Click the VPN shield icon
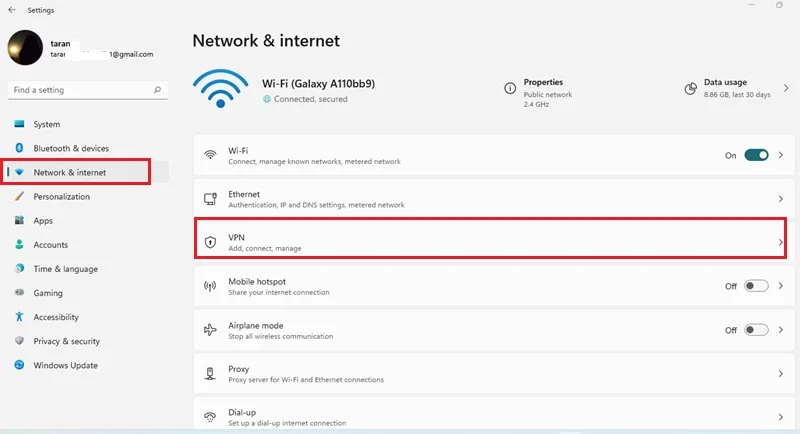This screenshot has height=434, width=800. click(x=210, y=242)
